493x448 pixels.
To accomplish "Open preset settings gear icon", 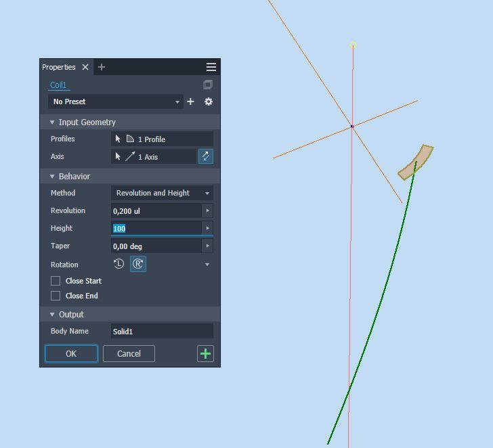I will point(209,102).
